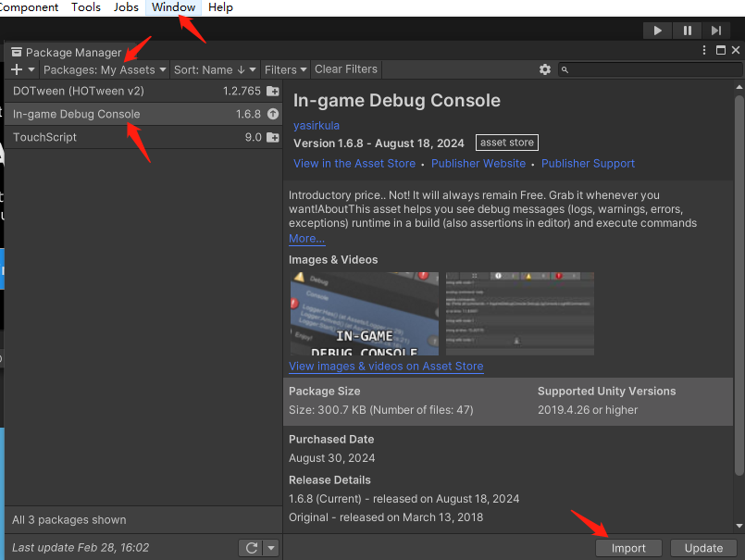
Task: Expand the add package dropdown arrow
Action: point(31,69)
